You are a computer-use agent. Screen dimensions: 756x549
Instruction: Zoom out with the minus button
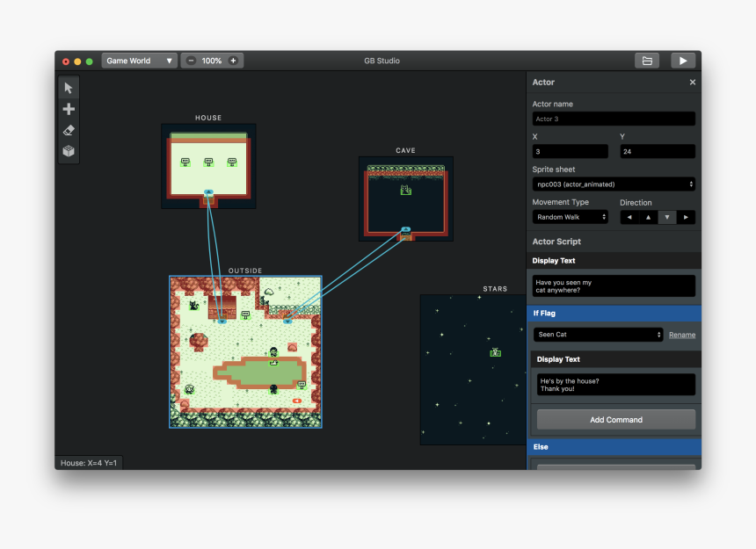coord(191,61)
